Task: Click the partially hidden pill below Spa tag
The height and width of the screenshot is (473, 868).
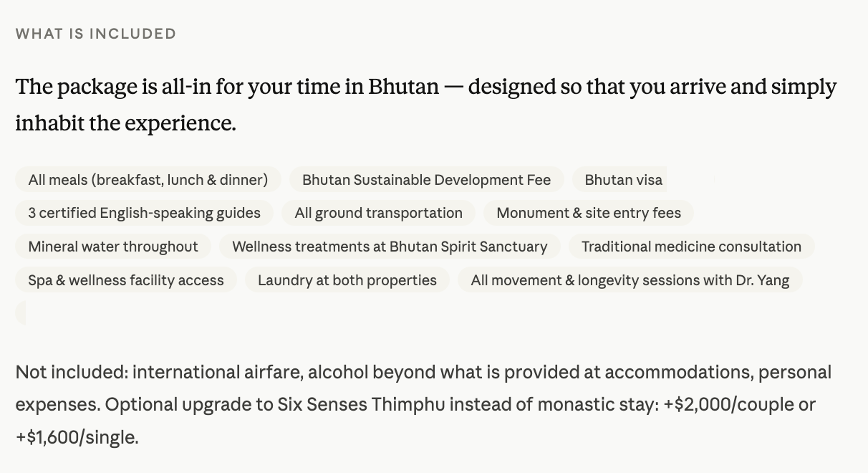Action: pos(21,313)
